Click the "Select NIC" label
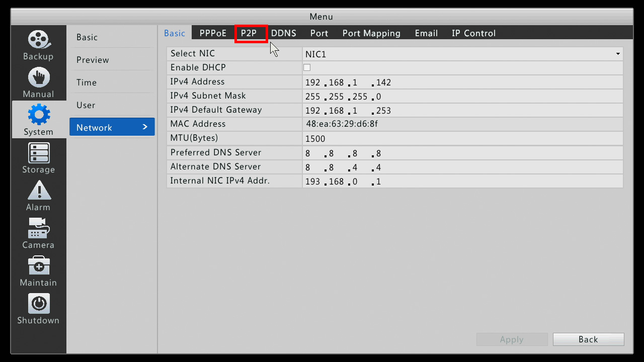The width and height of the screenshot is (644, 362). coord(193,53)
